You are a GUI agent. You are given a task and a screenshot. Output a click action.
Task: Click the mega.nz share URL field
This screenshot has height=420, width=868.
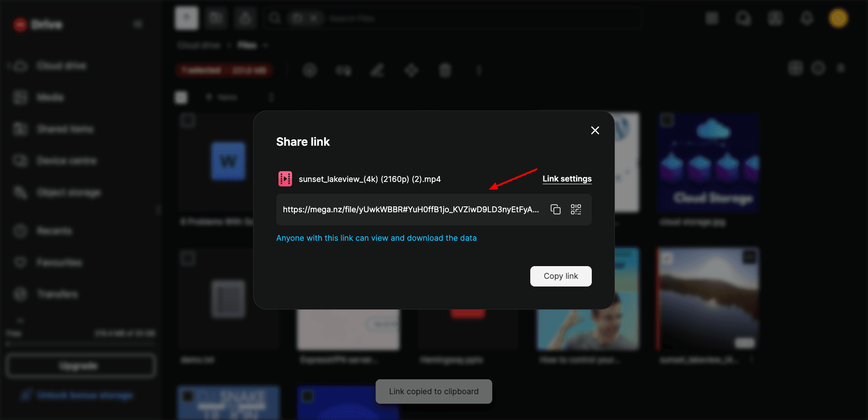[x=410, y=210]
